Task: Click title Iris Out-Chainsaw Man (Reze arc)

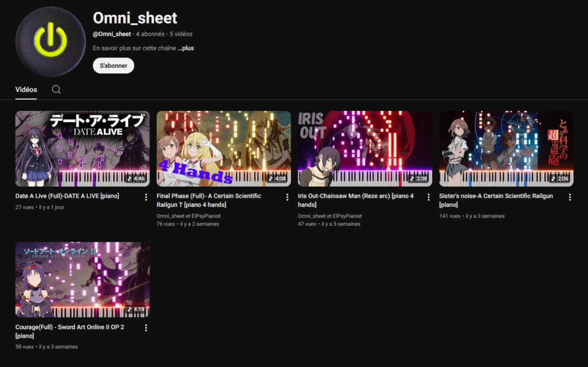Action: (x=356, y=200)
